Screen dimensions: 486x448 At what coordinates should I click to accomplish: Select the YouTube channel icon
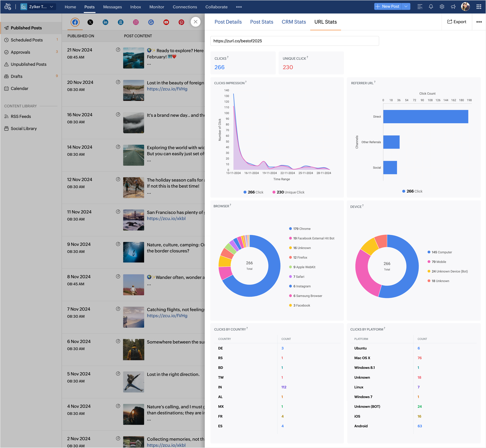pyautogui.click(x=166, y=22)
